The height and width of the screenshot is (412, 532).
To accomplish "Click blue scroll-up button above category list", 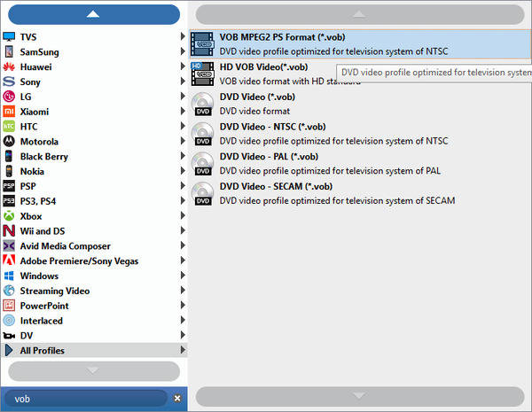I will point(94,14).
